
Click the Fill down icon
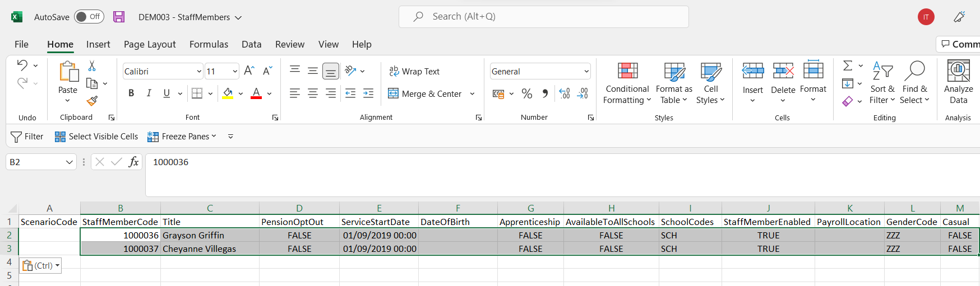[x=848, y=83]
